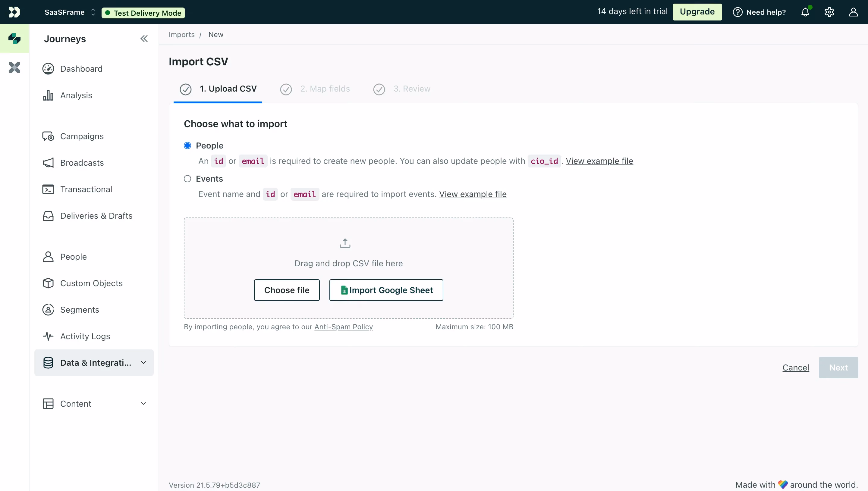Viewport: 868px width, 491px height.
Task: Open the SaaSFrame workspace switcher
Action: point(70,12)
